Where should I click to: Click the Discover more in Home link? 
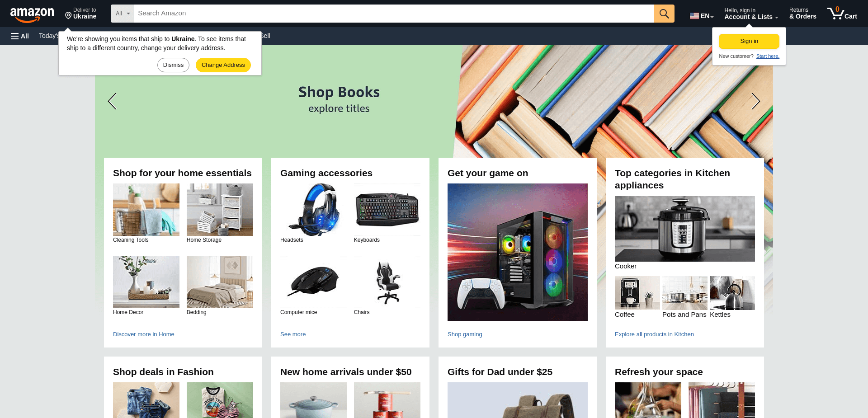[x=144, y=334]
